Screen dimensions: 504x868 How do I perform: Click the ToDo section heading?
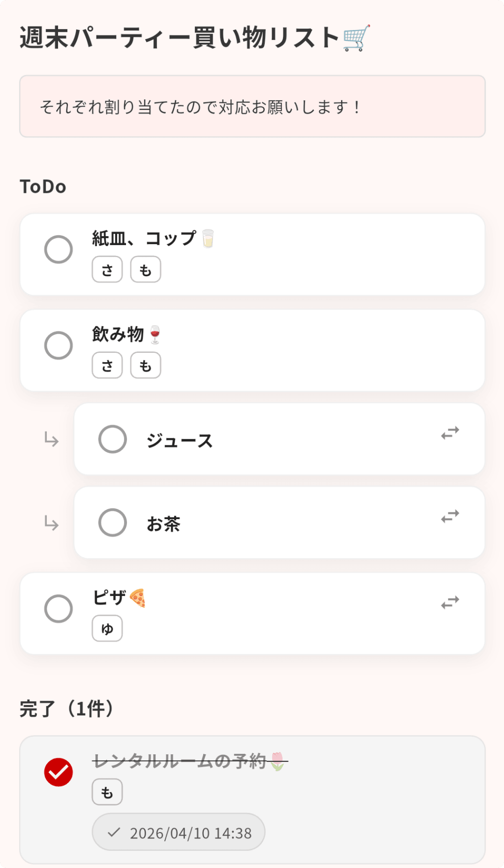pos(43,187)
